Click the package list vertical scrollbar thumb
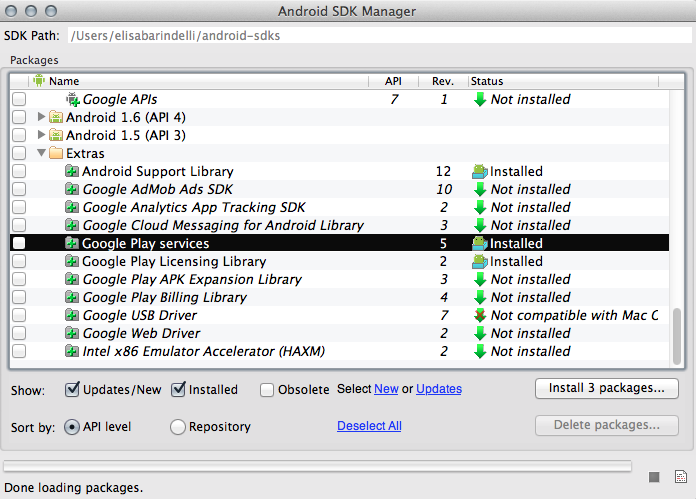This screenshot has width=696, height=499. pyautogui.click(x=677, y=336)
